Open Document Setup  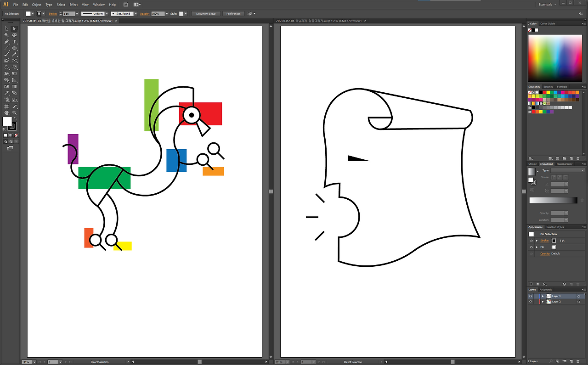(x=206, y=13)
